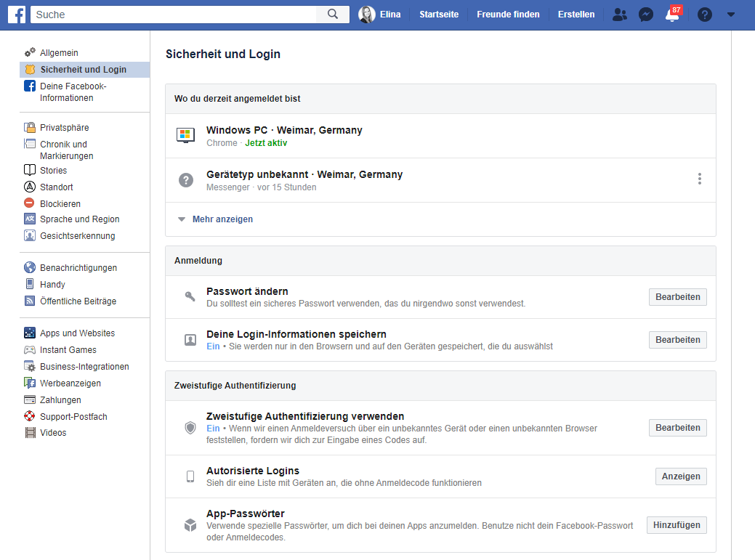755x560 pixels.
Task: Edit Passwort ändern via Bearbeiten
Action: click(677, 297)
